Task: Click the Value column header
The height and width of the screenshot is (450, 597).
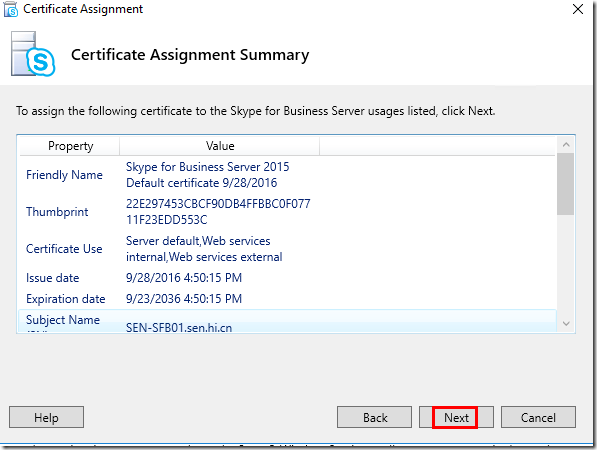Action: click(x=220, y=146)
